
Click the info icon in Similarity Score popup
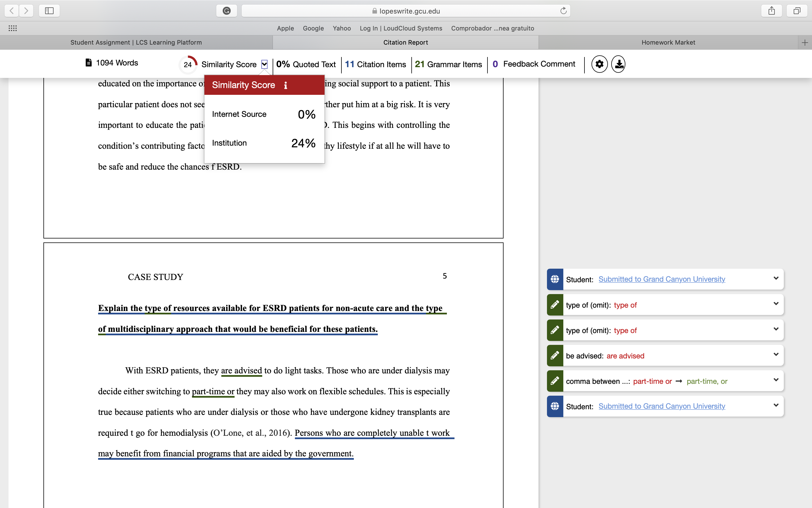286,85
